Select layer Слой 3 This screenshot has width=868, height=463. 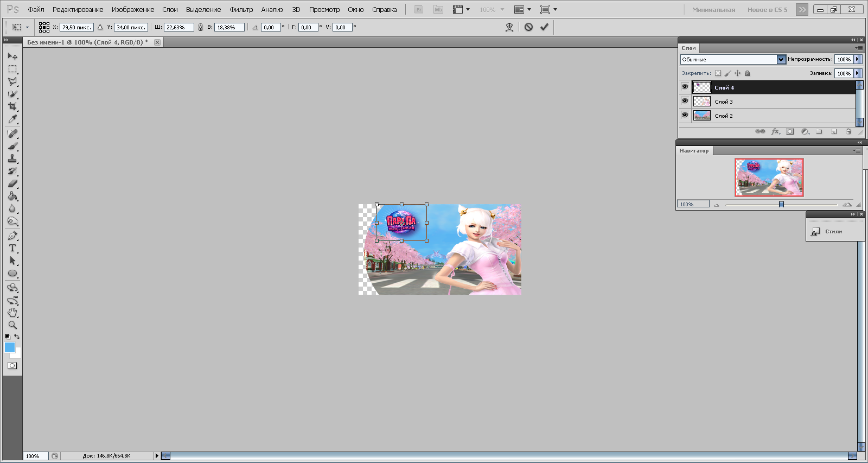pos(774,102)
